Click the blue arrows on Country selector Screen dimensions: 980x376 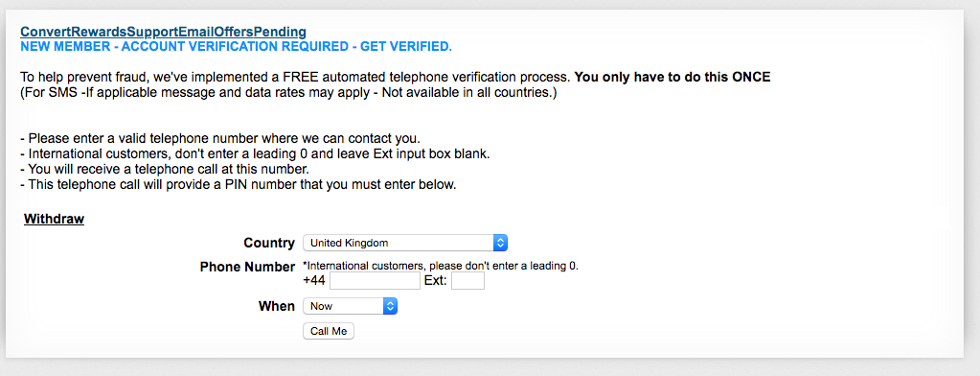(500, 243)
